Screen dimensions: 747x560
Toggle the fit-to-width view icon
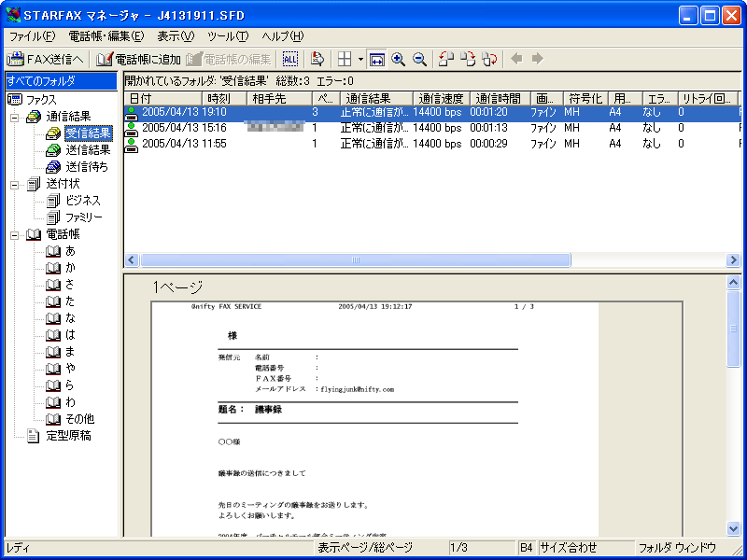[377, 59]
